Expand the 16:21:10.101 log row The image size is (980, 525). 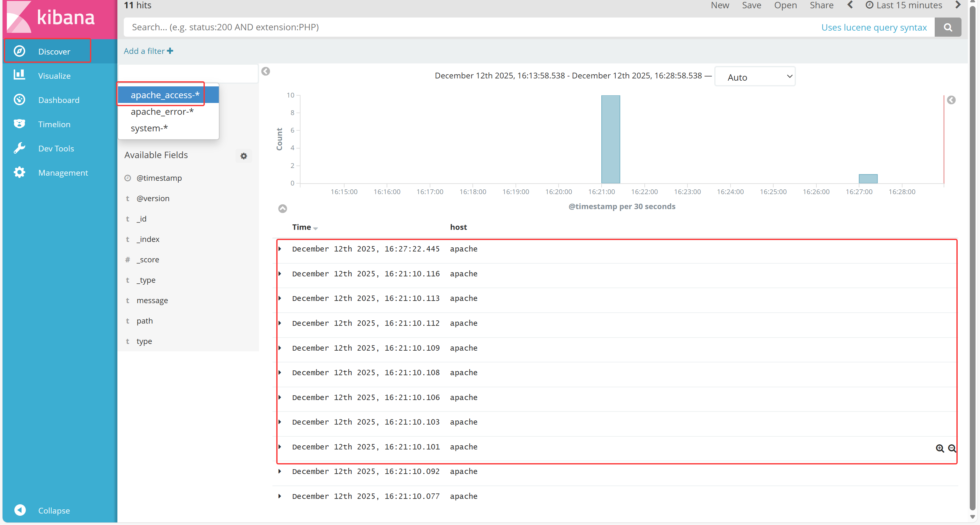[x=280, y=446]
